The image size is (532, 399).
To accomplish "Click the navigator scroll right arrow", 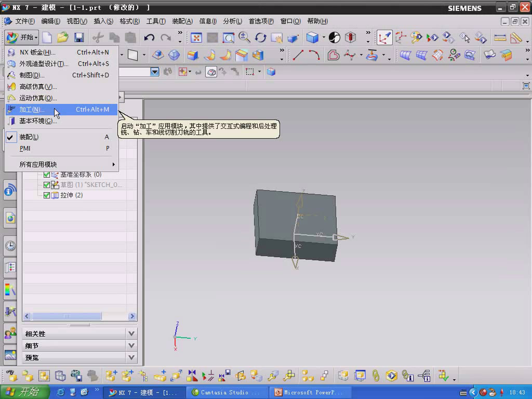I will tap(132, 316).
